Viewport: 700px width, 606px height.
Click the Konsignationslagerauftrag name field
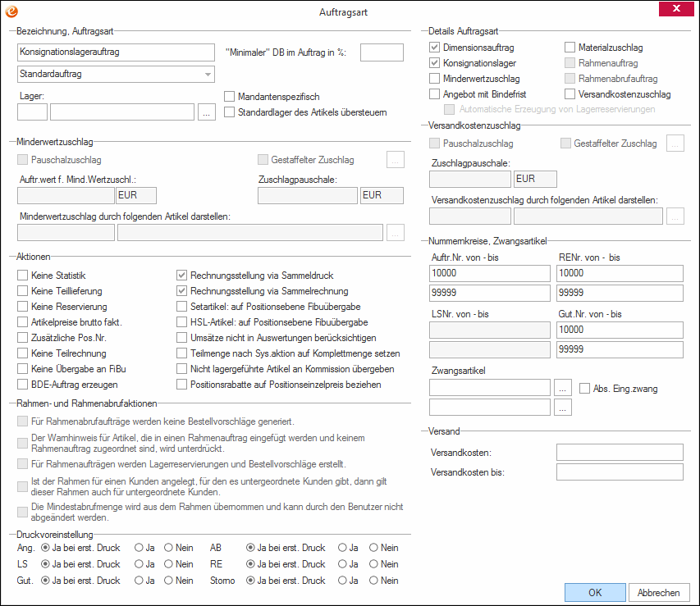pyautogui.click(x=116, y=52)
